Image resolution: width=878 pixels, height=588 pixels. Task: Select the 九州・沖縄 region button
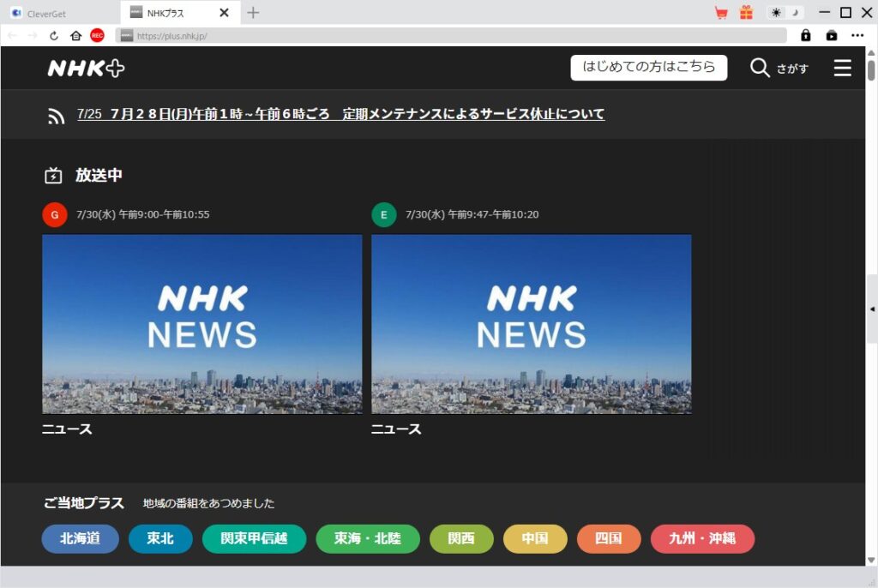click(703, 539)
